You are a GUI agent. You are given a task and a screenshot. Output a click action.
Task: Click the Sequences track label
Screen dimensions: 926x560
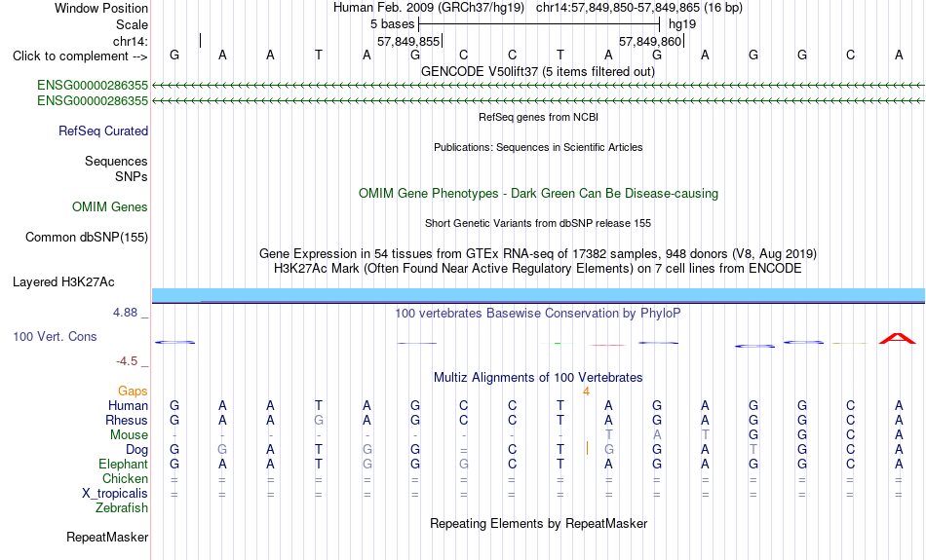116,161
